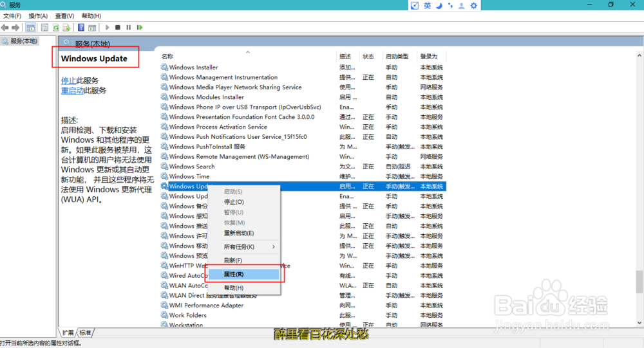
Task: Click the moon icon in IME bar
Action: coord(439,6)
